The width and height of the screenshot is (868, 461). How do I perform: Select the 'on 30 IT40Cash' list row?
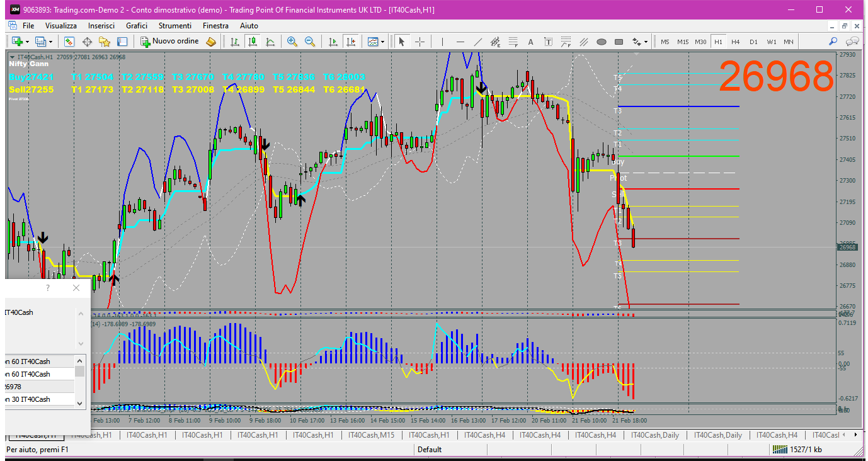[x=40, y=399]
